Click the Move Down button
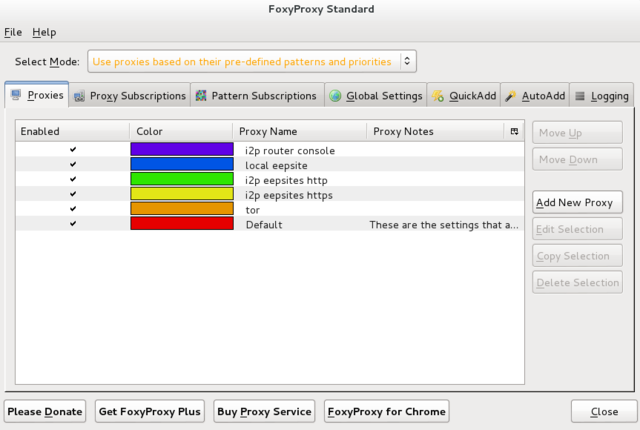 pos(577,160)
